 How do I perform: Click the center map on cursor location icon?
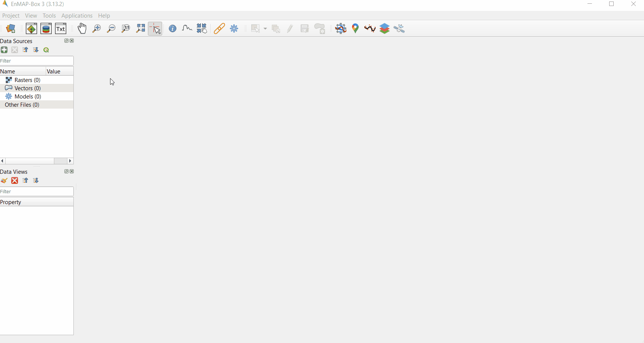(x=202, y=29)
